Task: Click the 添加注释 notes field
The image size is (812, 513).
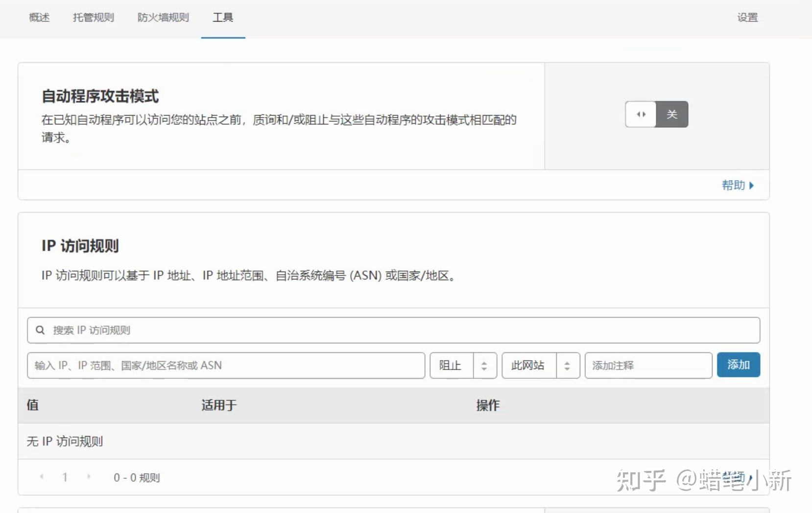Action: pos(648,365)
